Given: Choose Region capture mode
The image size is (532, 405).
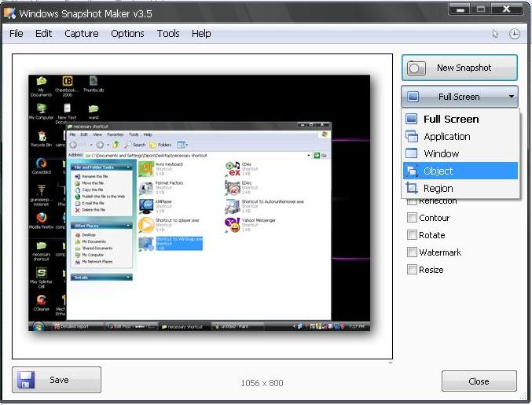Looking at the screenshot, I should pos(460,188).
